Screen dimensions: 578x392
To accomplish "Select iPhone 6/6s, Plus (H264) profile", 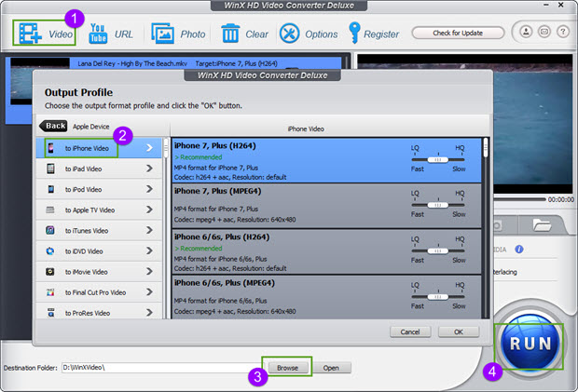I will click(x=326, y=251).
